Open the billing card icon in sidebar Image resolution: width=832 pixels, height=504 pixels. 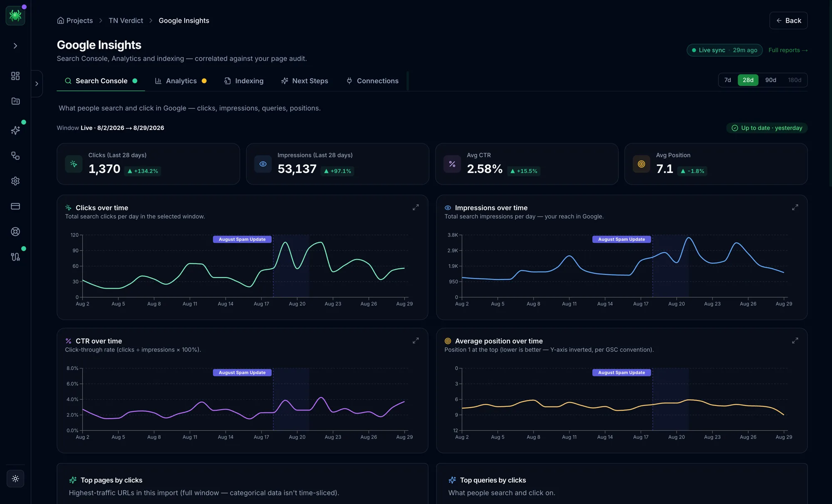click(x=15, y=206)
